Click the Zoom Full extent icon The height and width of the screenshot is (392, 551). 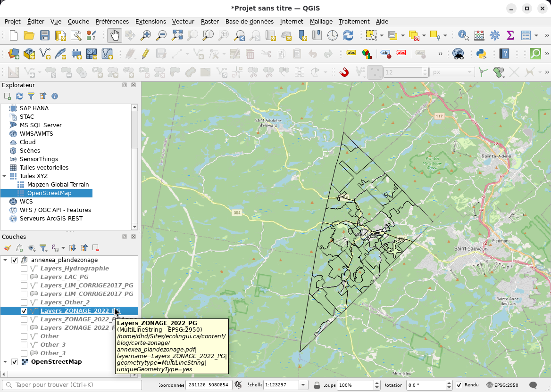pyautogui.click(x=177, y=35)
